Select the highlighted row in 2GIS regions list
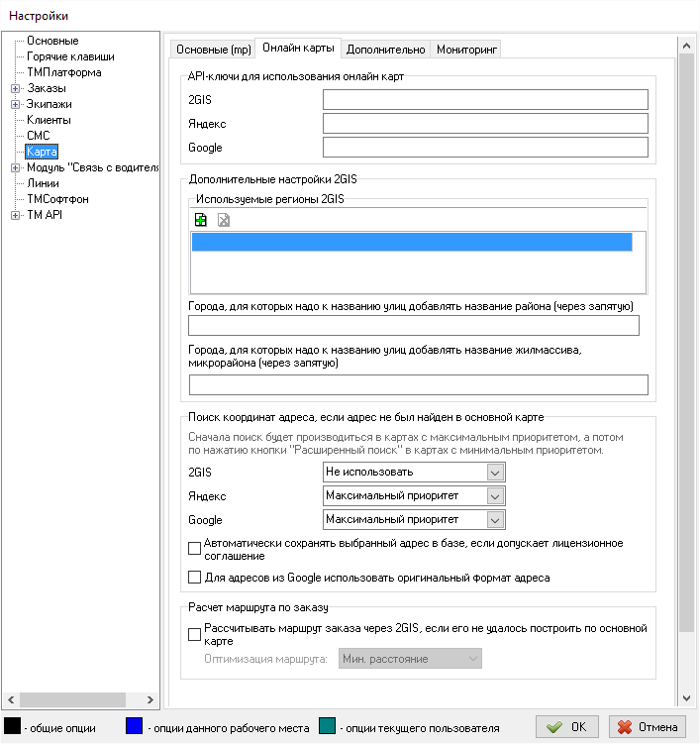700x744 pixels. (x=412, y=242)
